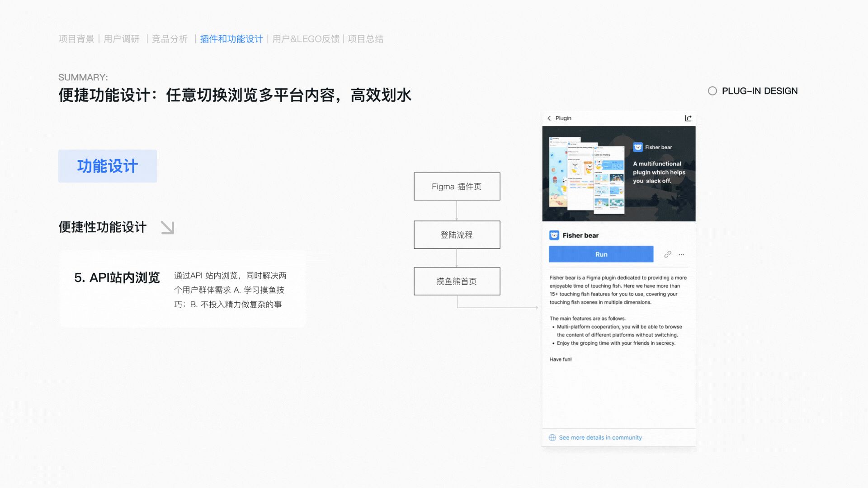Open the See more details in community link
Image resolution: width=868 pixels, height=488 pixels.
tap(600, 437)
